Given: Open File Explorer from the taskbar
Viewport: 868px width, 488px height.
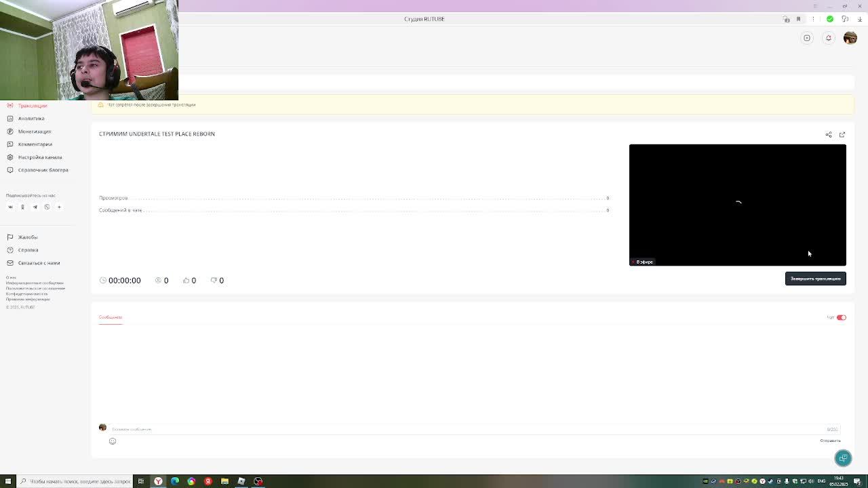Looking at the screenshot, I should pos(224,481).
